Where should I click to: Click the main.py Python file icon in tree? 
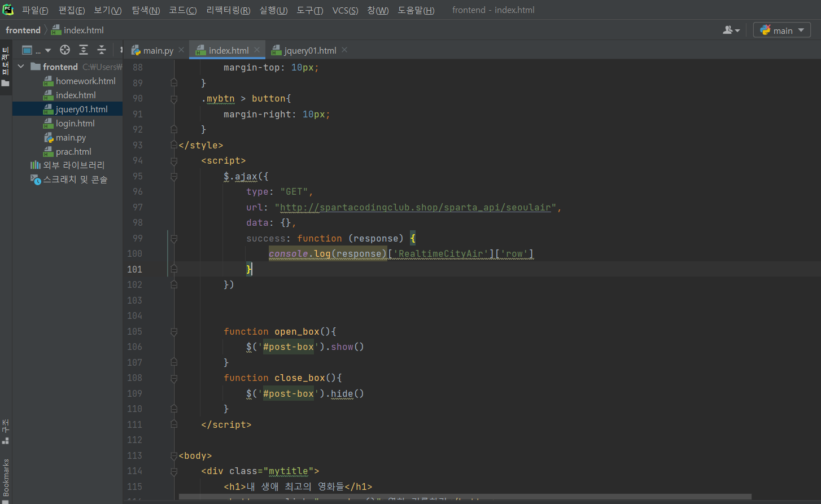click(49, 137)
